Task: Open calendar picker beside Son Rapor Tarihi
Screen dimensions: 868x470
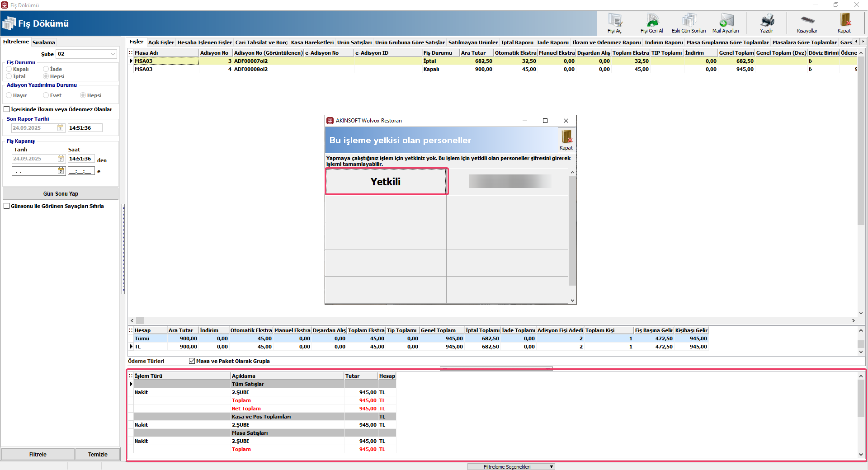Action: point(61,128)
